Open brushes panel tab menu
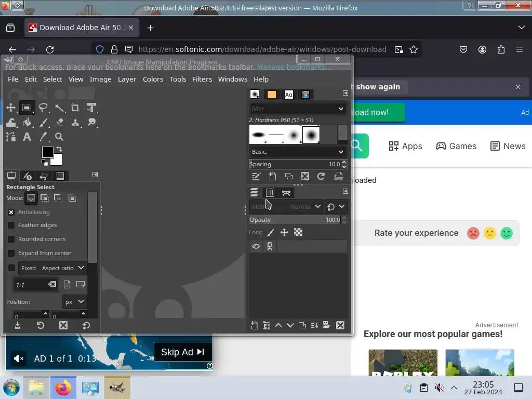The width and height of the screenshot is (532, 399). pos(345,93)
